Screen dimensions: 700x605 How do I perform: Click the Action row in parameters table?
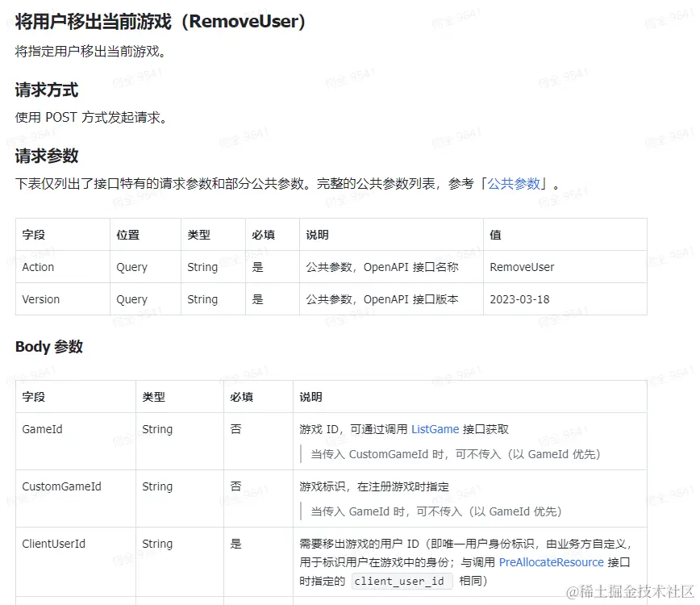point(37,267)
